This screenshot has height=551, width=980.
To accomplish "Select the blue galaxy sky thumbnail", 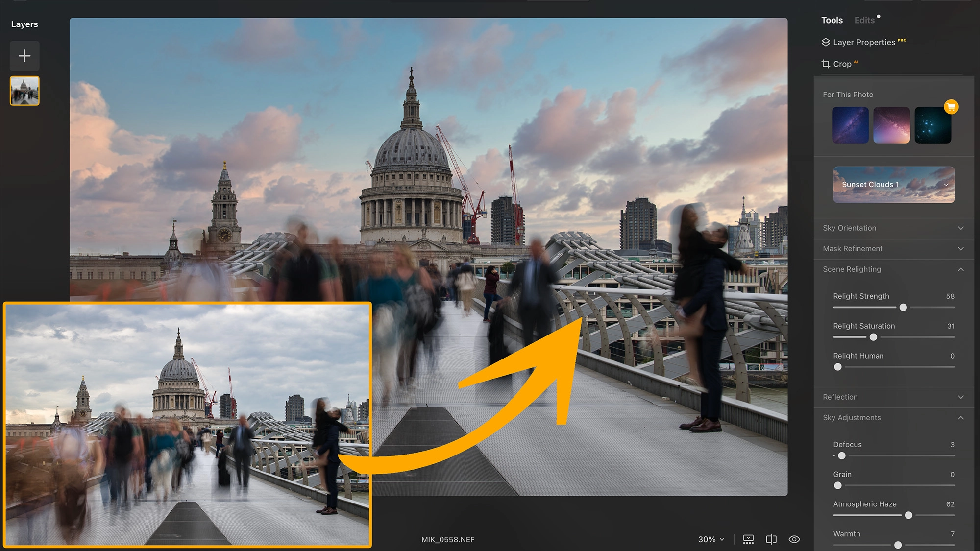I will 850,125.
